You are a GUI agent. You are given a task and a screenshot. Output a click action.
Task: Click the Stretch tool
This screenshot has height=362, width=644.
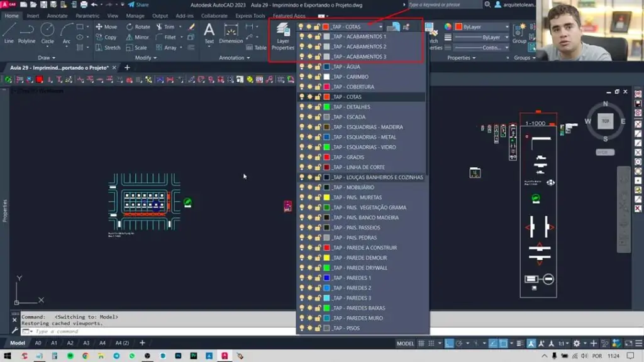point(108,48)
